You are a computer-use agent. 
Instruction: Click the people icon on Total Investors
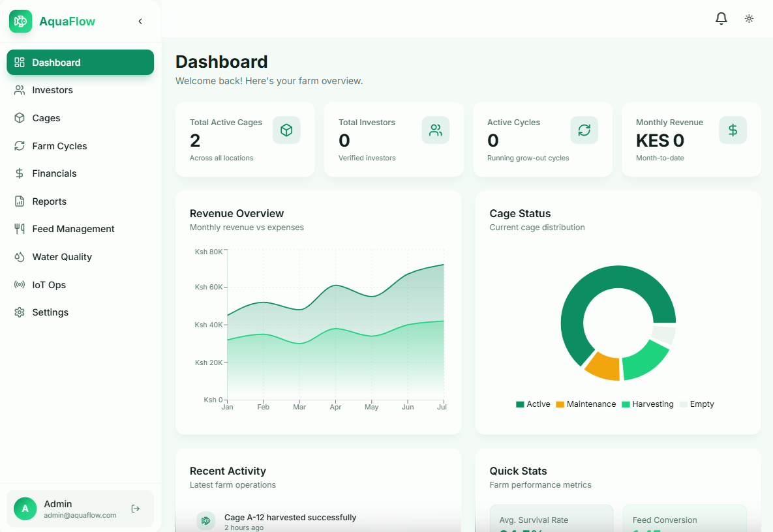click(x=435, y=130)
